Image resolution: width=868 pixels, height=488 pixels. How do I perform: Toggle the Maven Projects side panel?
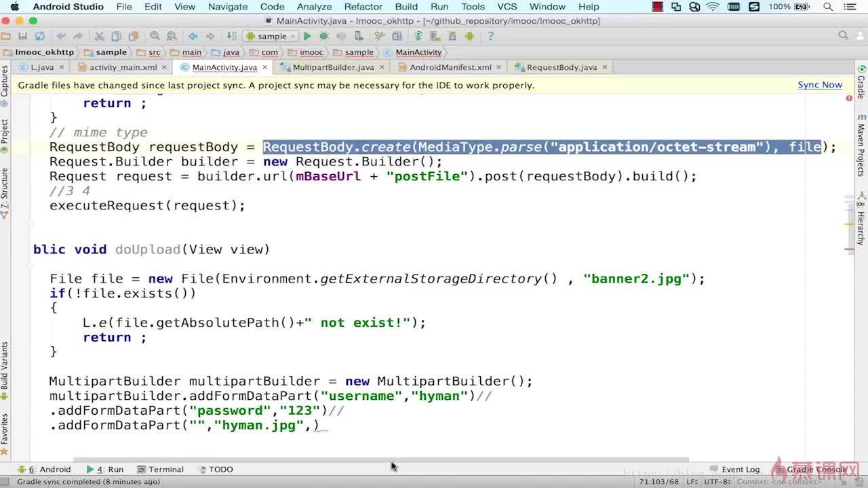tap(861, 146)
